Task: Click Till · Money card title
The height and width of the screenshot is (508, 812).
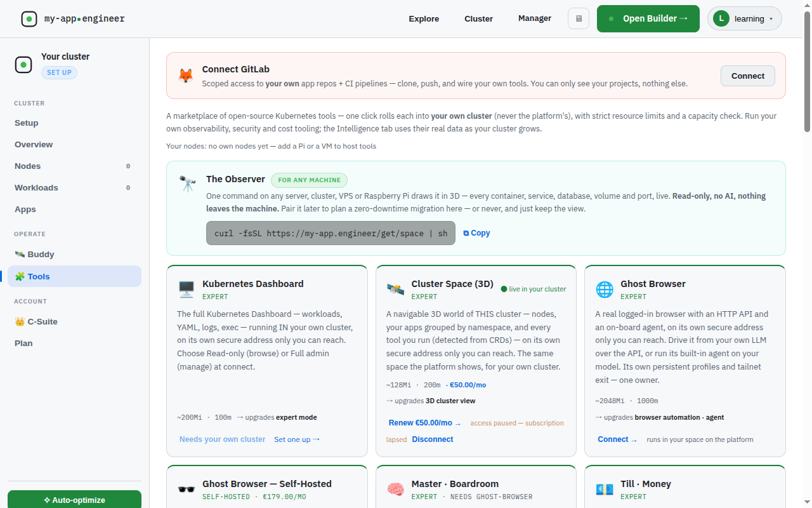Action: (646, 484)
